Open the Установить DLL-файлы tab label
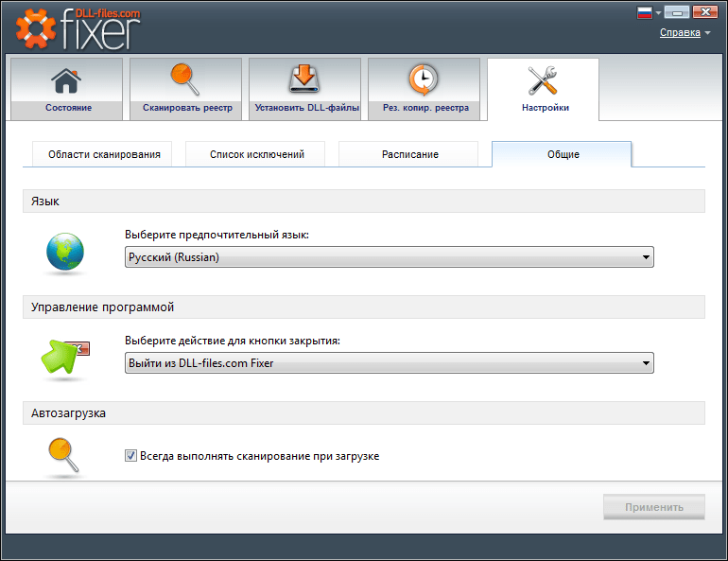Image resolution: width=728 pixels, height=561 pixels. tap(306, 107)
